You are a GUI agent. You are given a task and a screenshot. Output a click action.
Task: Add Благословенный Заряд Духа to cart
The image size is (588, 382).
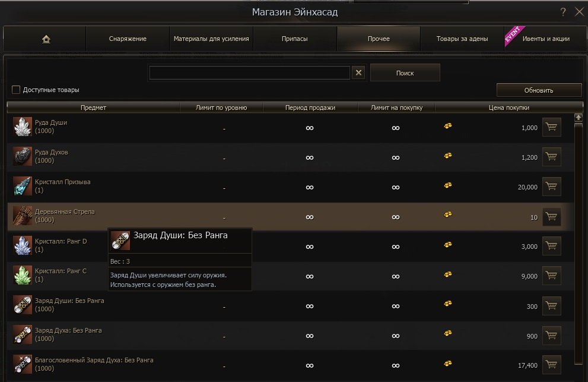click(x=552, y=365)
